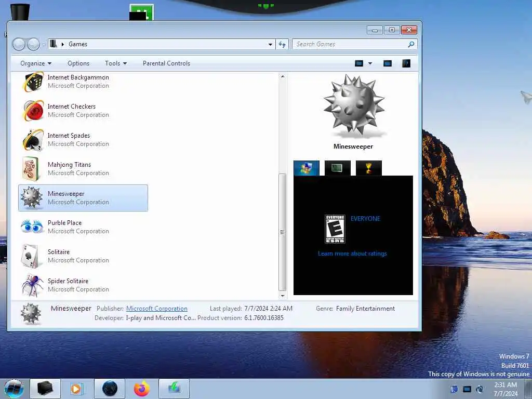Select the Purble Place eyes icon

pos(32,227)
